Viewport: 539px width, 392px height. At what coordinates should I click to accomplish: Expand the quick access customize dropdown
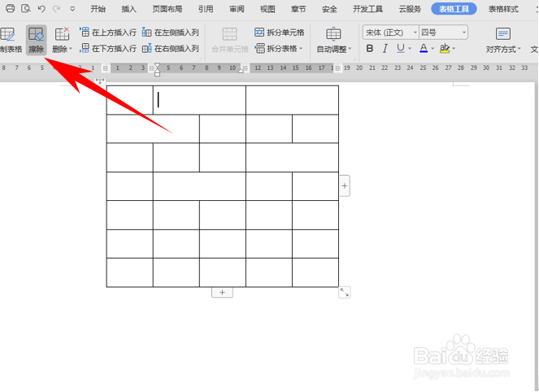pyautogui.click(x=72, y=9)
